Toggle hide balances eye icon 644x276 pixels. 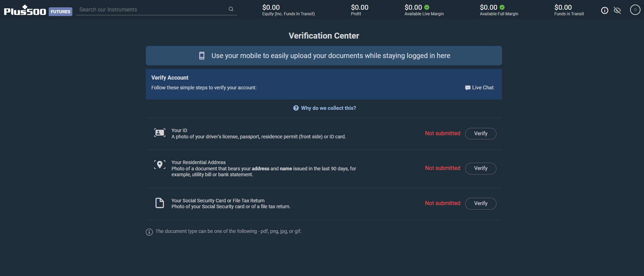pyautogui.click(x=617, y=10)
